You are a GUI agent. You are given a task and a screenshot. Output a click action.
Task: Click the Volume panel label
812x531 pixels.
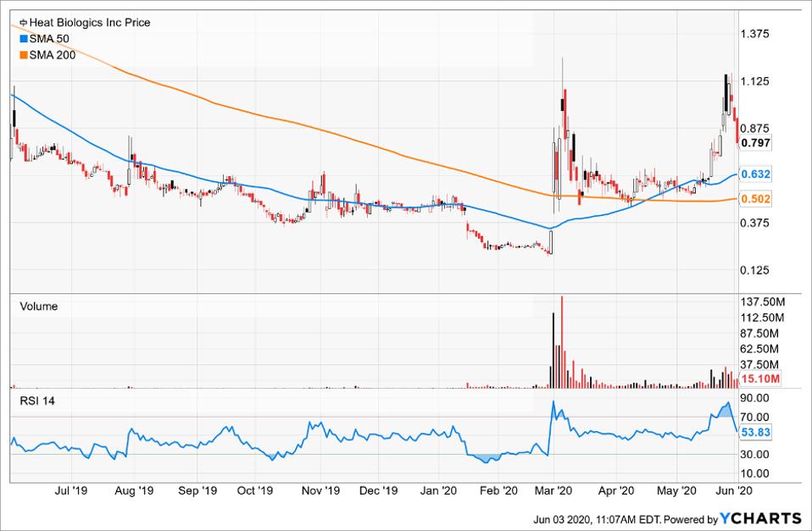coord(39,307)
